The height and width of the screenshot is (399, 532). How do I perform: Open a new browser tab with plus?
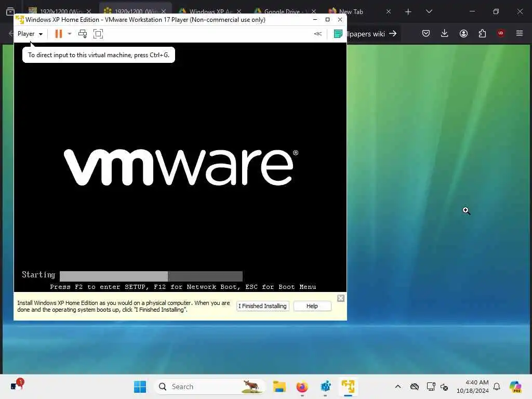click(x=408, y=12)
